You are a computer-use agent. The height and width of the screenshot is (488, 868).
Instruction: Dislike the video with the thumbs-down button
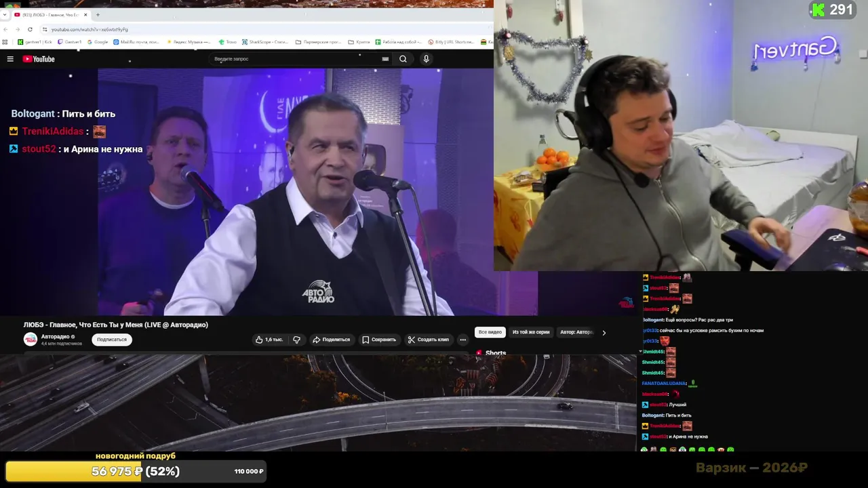click(296, 340)
